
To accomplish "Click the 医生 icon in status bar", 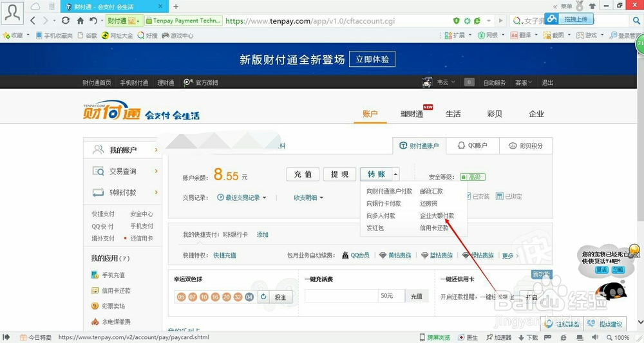I will [x=468, y=337].
